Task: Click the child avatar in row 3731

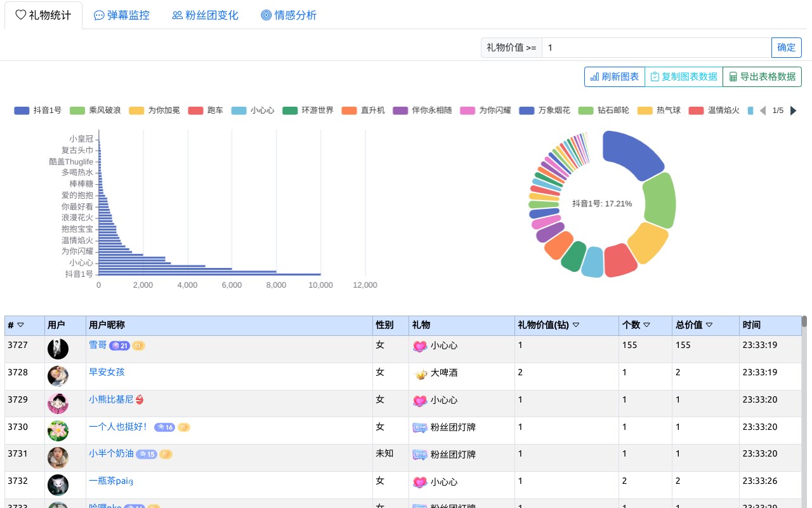Action: pos(58,458)
